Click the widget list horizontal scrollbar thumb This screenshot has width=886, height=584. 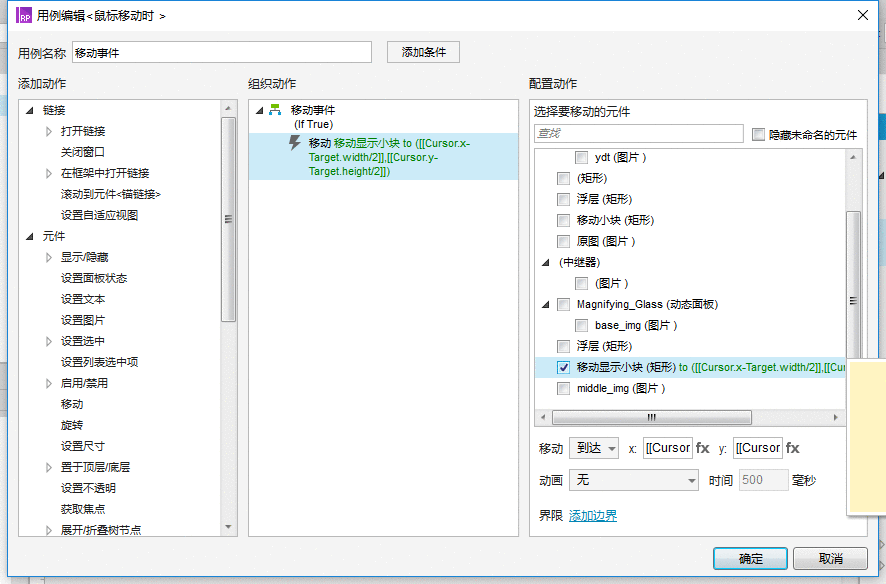[x=652, y=417]
